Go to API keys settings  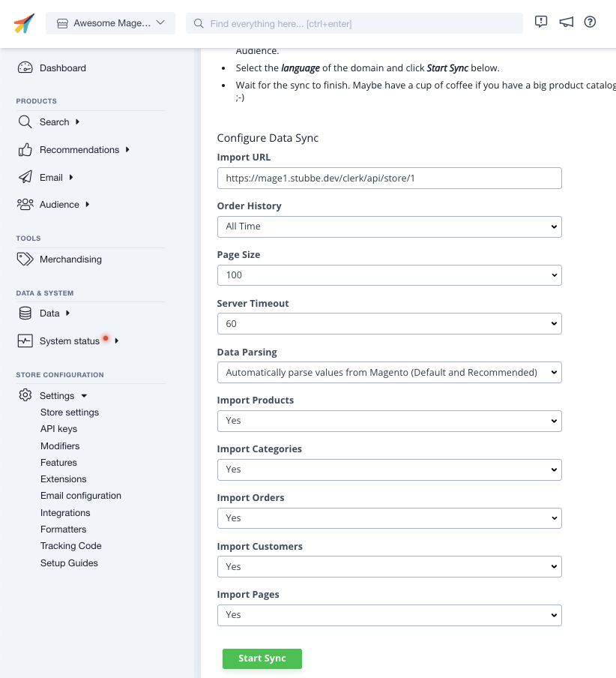coord(58,429)
